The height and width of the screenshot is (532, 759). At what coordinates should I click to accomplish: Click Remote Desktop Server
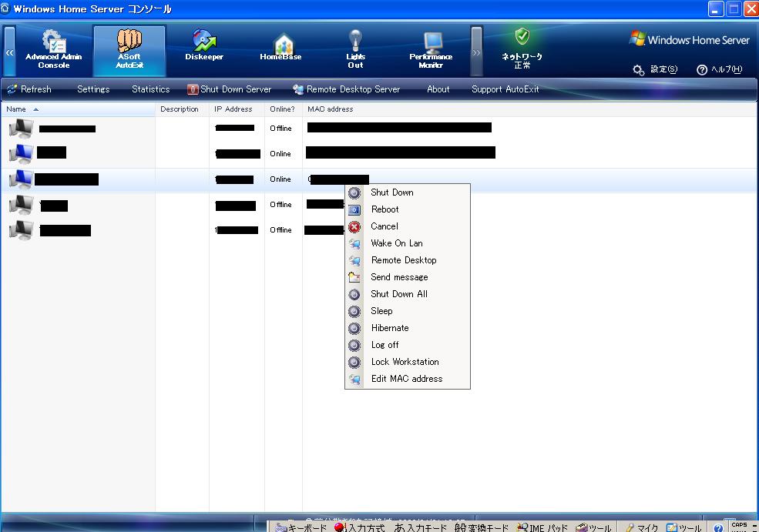click(x=347, y=89)
